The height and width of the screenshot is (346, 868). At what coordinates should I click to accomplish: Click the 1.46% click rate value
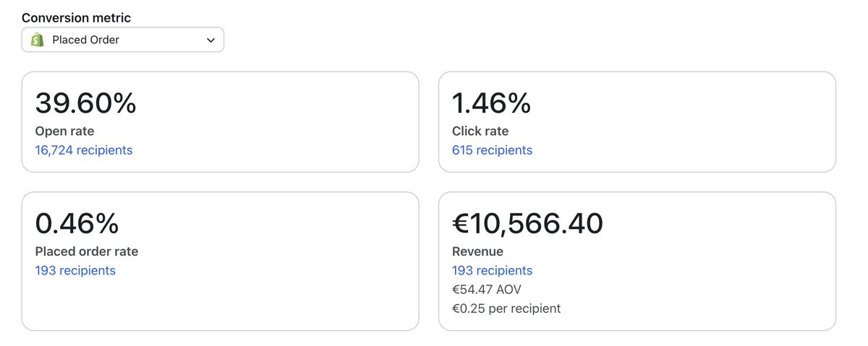(491, 103)
